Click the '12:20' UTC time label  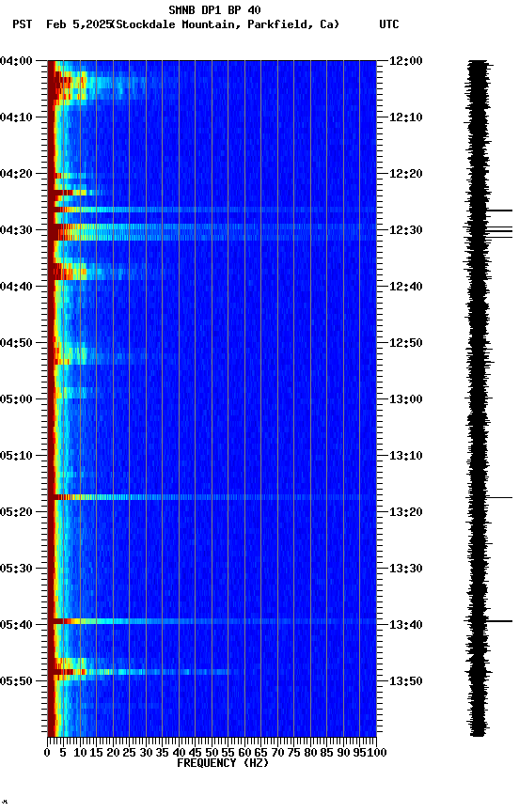point(406,174)
